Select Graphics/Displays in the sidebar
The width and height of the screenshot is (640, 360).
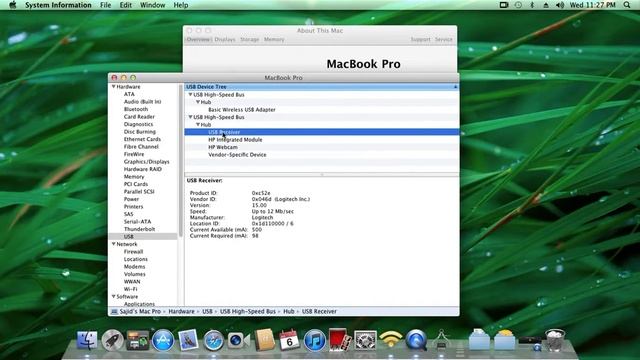coord(147,162)
